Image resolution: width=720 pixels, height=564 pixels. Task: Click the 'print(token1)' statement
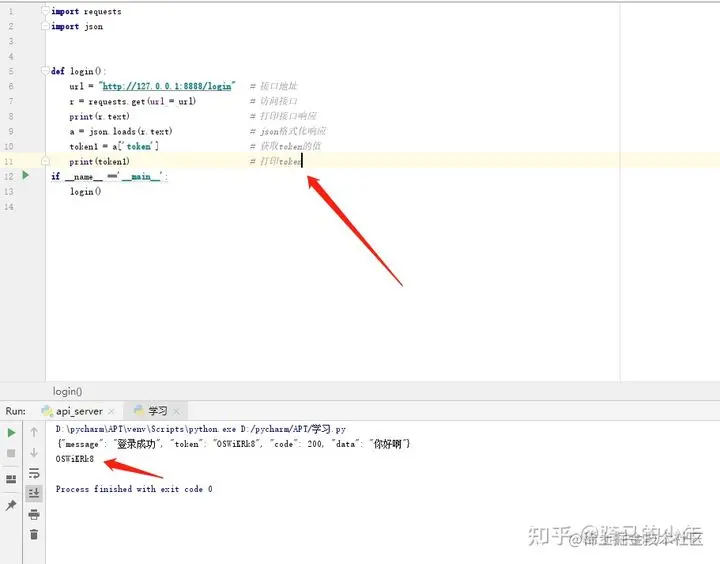(100, 161)
